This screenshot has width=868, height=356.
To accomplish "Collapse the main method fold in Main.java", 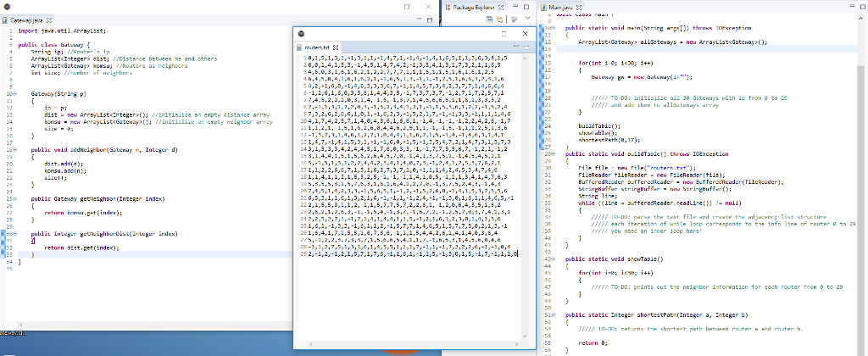I will point(553,28).
